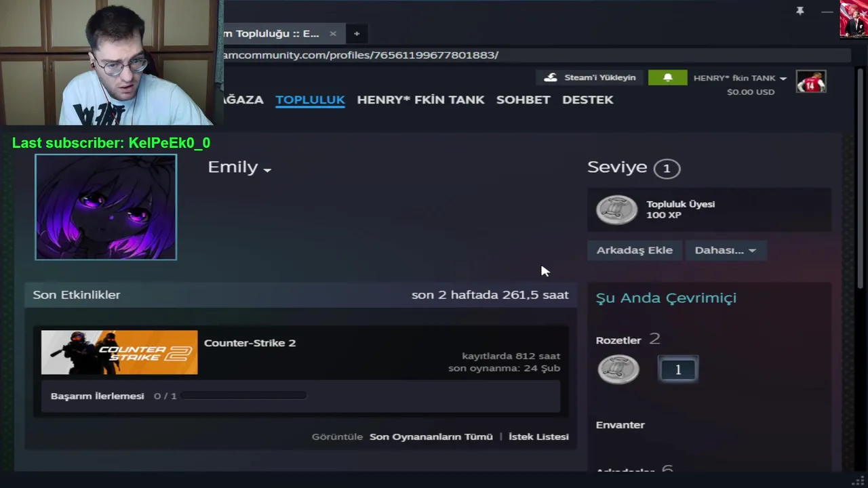Click the silver coin badge under Rozetler

coord(618,369)
